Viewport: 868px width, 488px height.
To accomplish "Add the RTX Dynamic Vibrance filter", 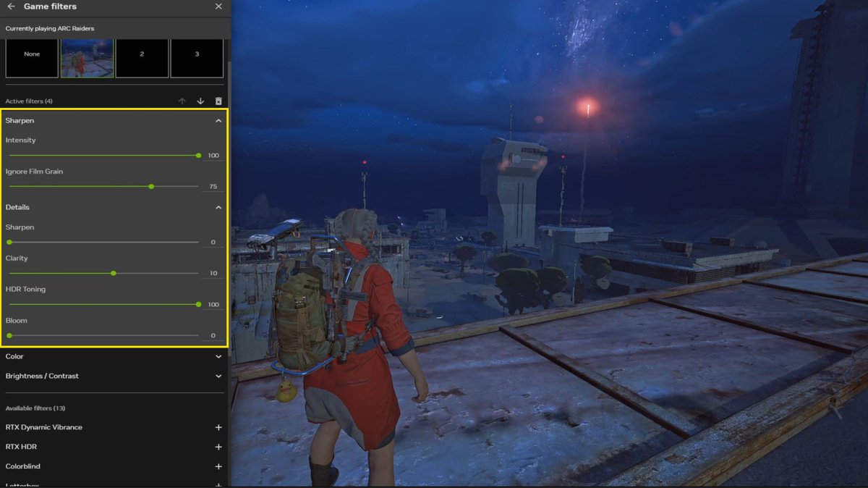I will coord(218,427).
